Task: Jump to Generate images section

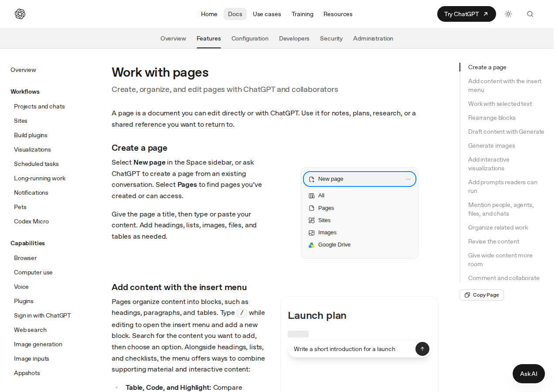Action: pyautogui.click(x=492, y=145)
